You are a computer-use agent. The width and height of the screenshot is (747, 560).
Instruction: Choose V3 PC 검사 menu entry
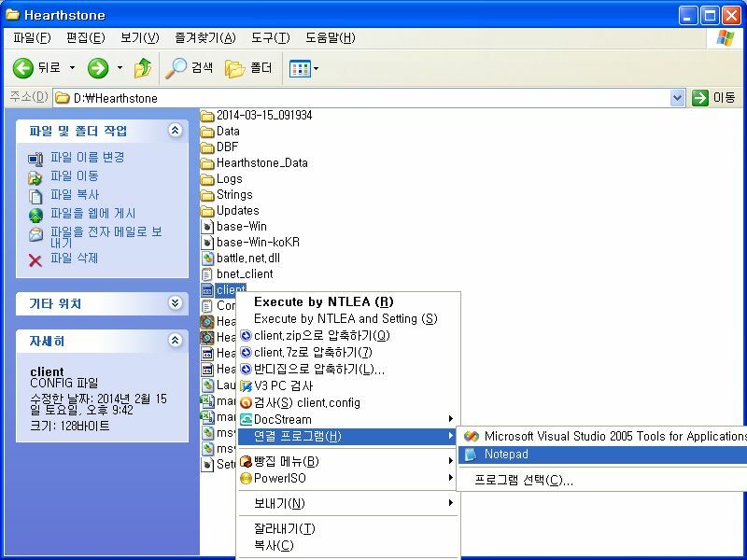(348, 385)
